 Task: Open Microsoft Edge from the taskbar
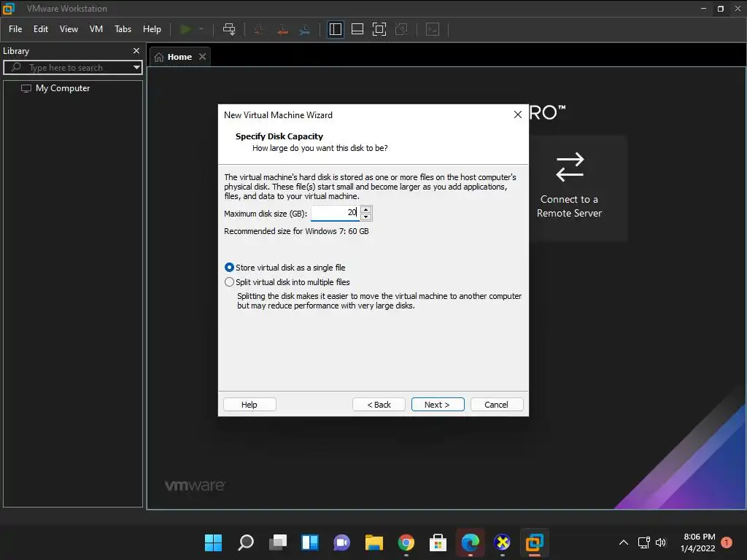coord(471,542)
